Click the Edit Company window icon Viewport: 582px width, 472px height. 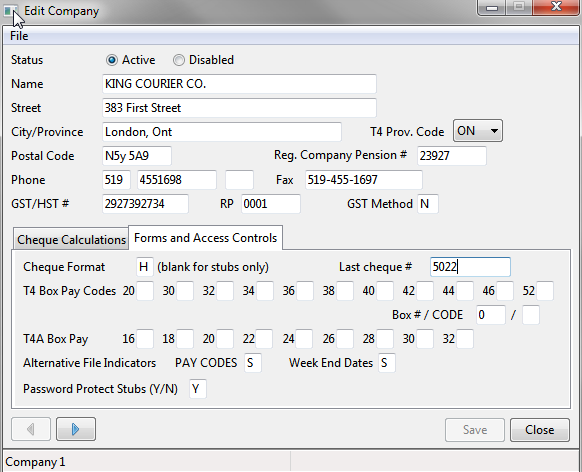[x=10, y=10]
